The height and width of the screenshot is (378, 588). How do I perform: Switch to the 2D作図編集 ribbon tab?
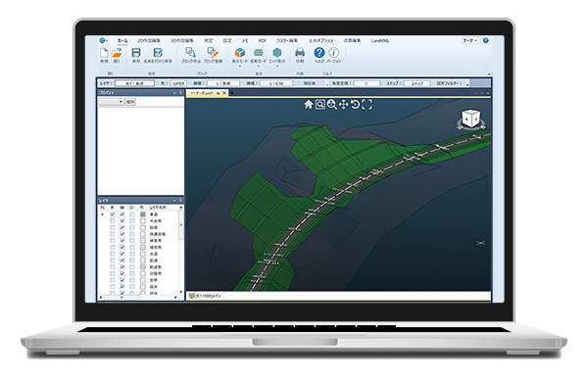click(x=149, y=40)
